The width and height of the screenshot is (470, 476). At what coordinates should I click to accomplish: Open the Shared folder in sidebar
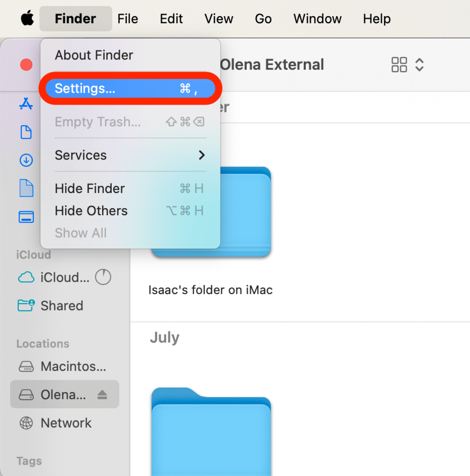pos(62,306)
